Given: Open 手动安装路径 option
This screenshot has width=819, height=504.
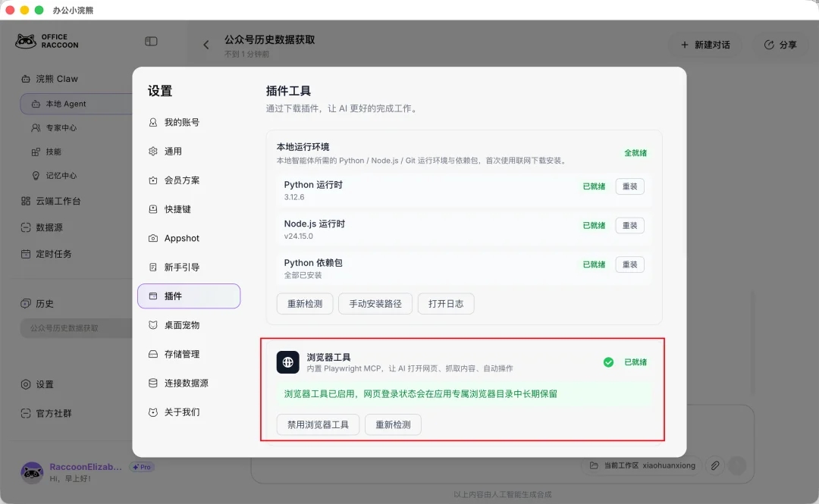Looking at the screenshot, I should coord(375,304).
